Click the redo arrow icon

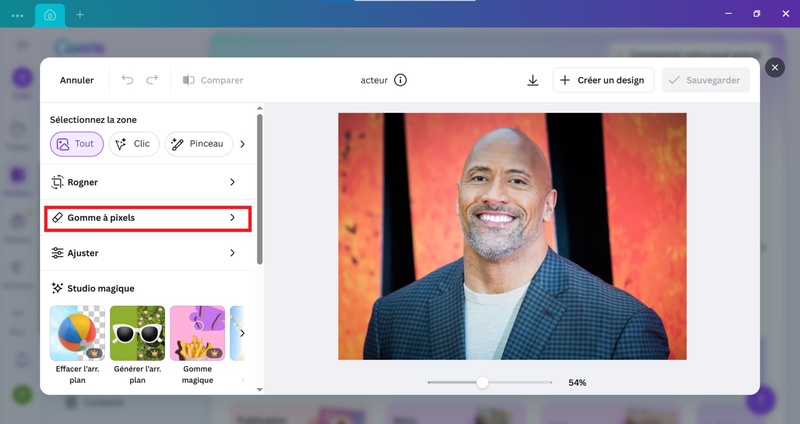click(x=152, y=80)
